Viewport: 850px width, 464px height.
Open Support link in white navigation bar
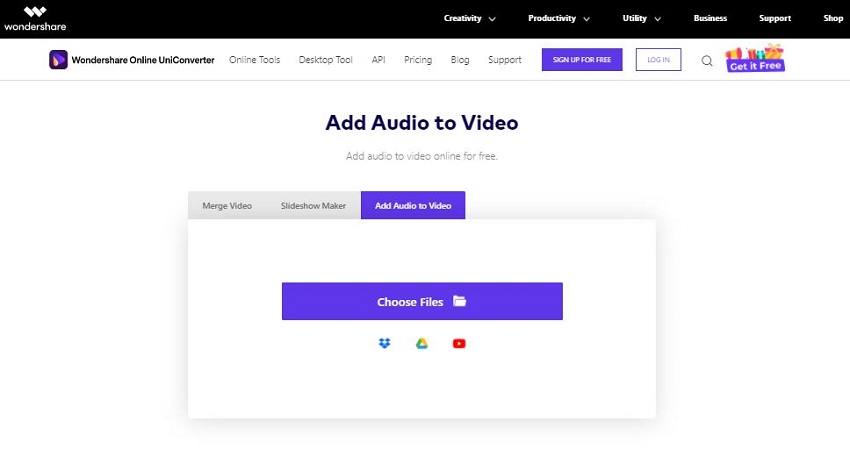coord(505,60)
